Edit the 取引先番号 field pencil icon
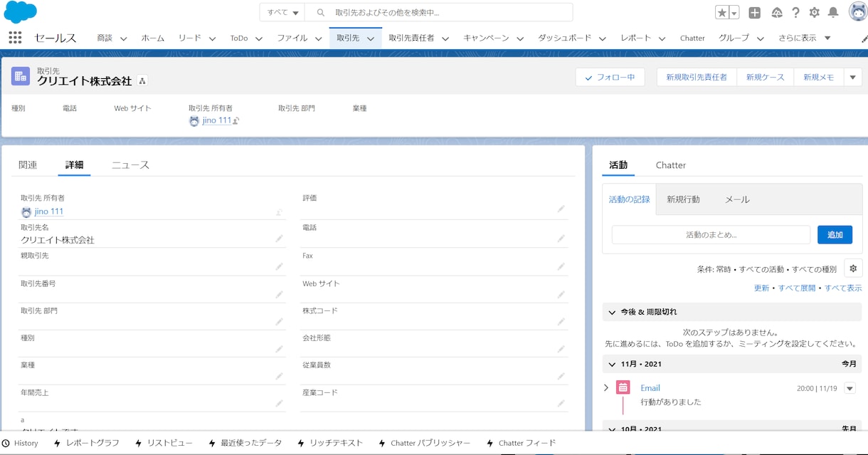 pos(279,294)
